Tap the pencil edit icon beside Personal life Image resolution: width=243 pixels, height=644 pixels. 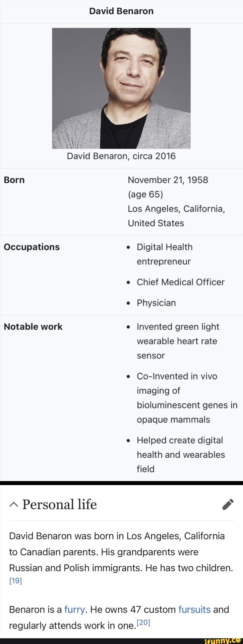pyautogui.click(x=228, y=505)
